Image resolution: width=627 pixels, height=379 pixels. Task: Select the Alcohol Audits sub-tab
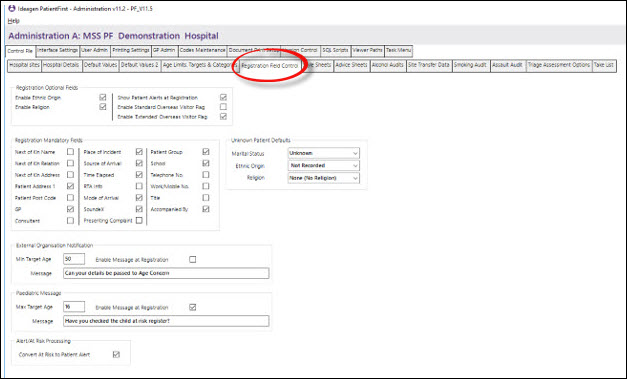coord(388,66)
